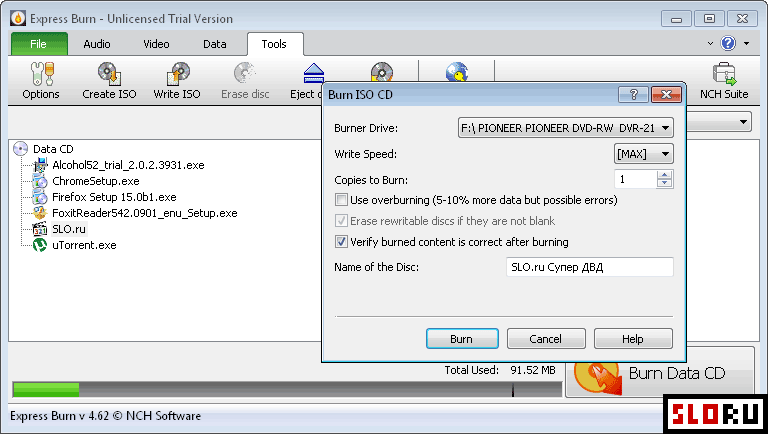This screenshot has height=434, width=768.
Task: Select the Tools tab
Action: pos(274,44)
